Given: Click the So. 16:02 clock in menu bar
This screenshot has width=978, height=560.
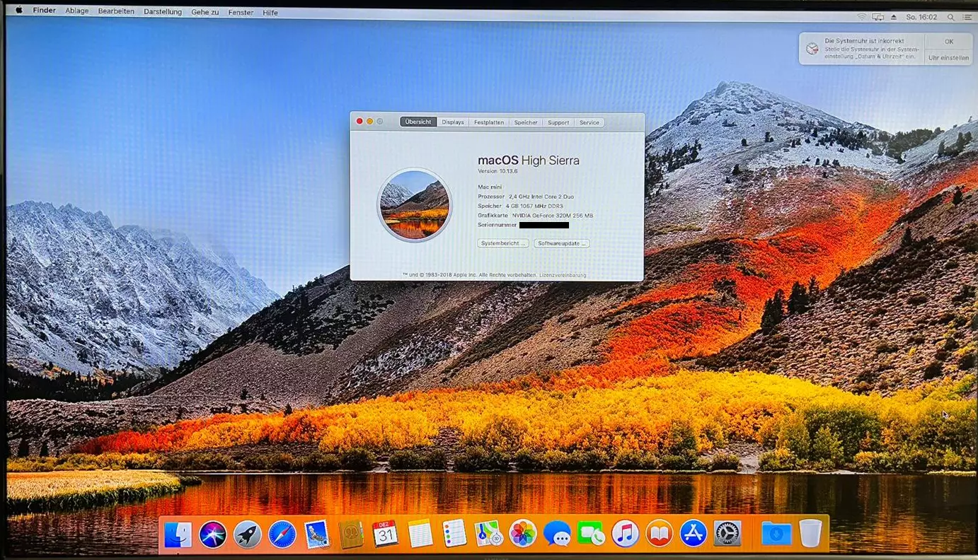Looking at the screenshot, I should 921,16.
